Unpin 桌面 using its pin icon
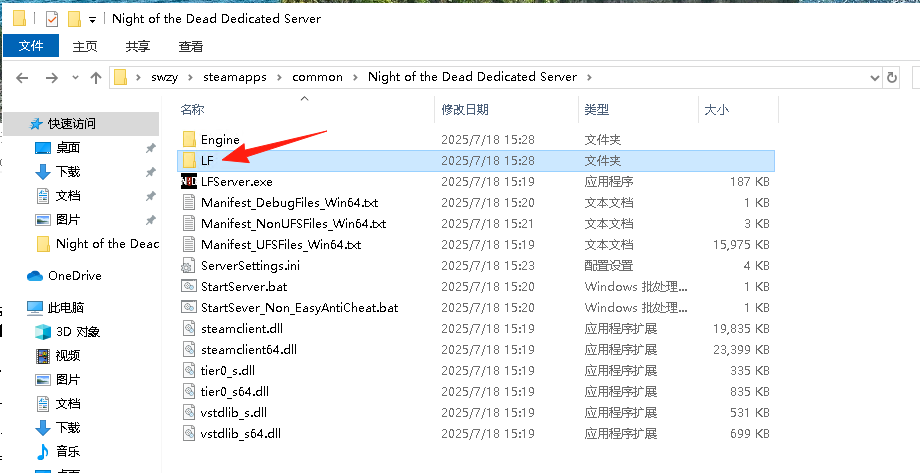Image resolution: width=920 pixels, height=473 pixels. point(150,148)
